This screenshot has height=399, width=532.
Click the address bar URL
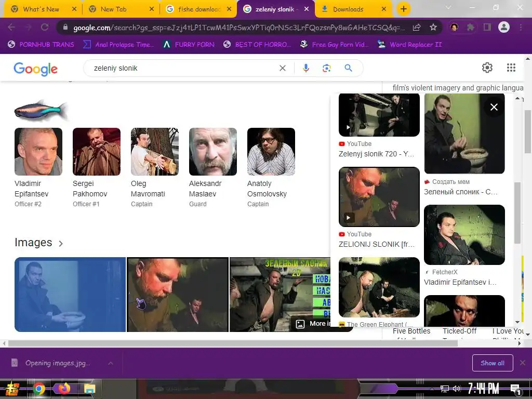pos(239,28)
